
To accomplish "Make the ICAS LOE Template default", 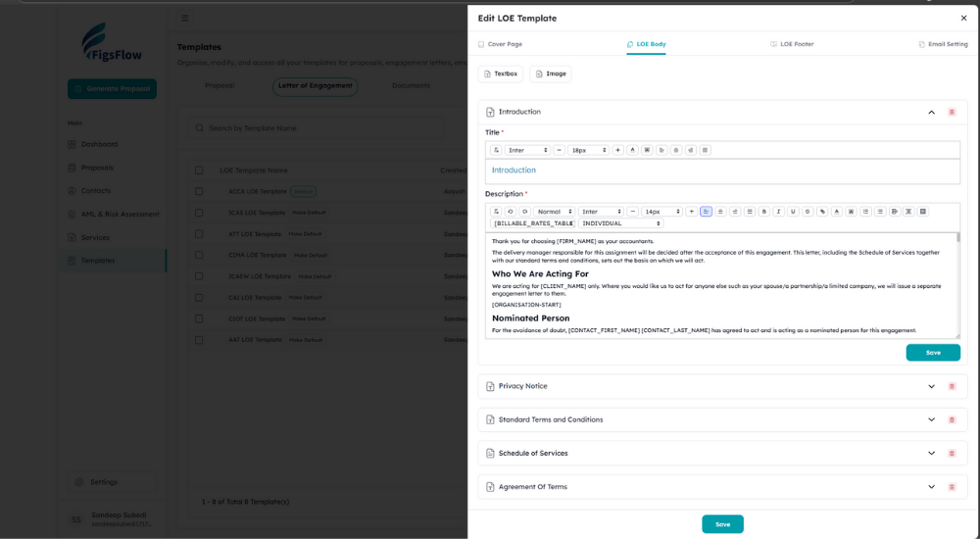I will pos(309,213).
